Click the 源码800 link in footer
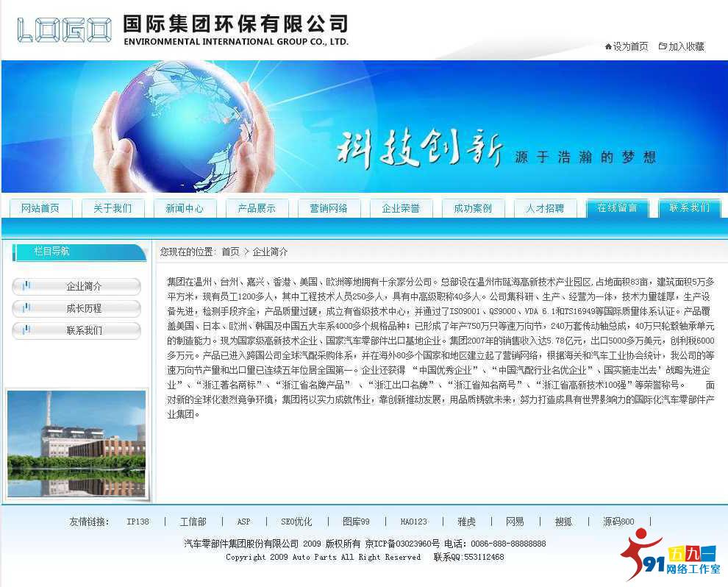 (x=618, y=522)
